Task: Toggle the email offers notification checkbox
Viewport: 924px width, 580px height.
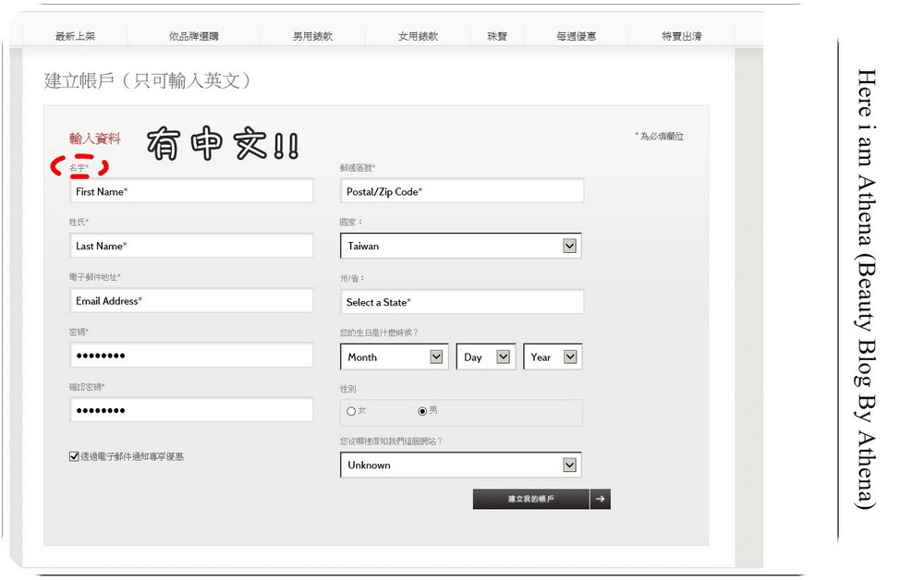Action: 74,456
